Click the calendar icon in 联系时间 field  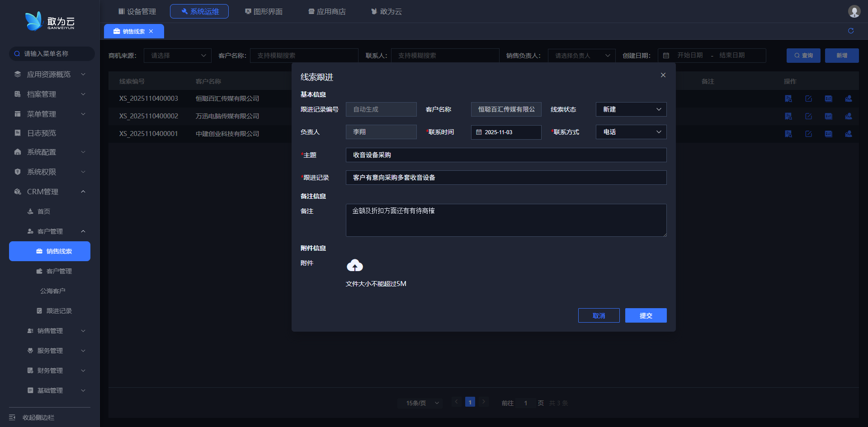(479, 132)
